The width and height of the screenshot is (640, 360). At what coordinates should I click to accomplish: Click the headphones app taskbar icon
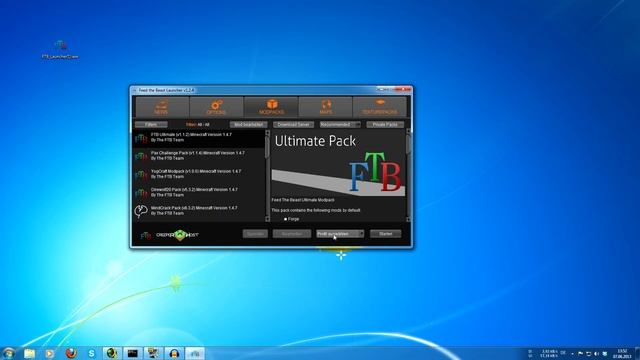point(174,353)
